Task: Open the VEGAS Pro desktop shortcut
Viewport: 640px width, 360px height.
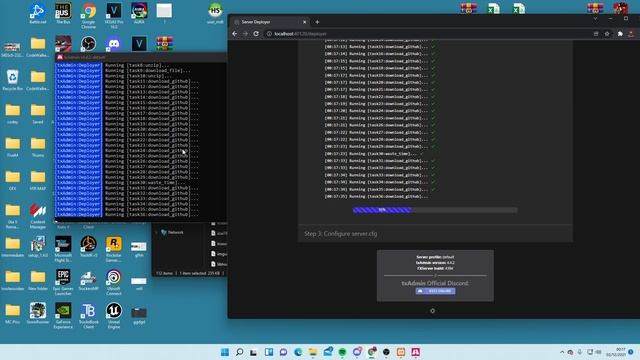Action: point(114,16)
